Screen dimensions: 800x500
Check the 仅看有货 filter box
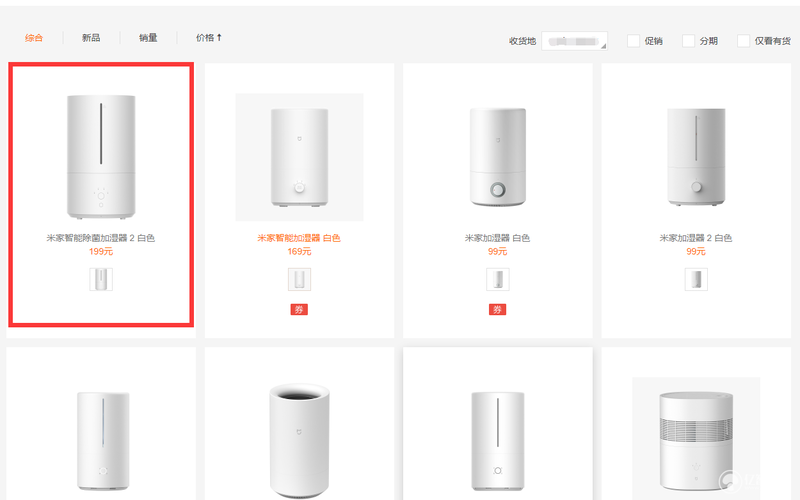(x=743, y=41)
